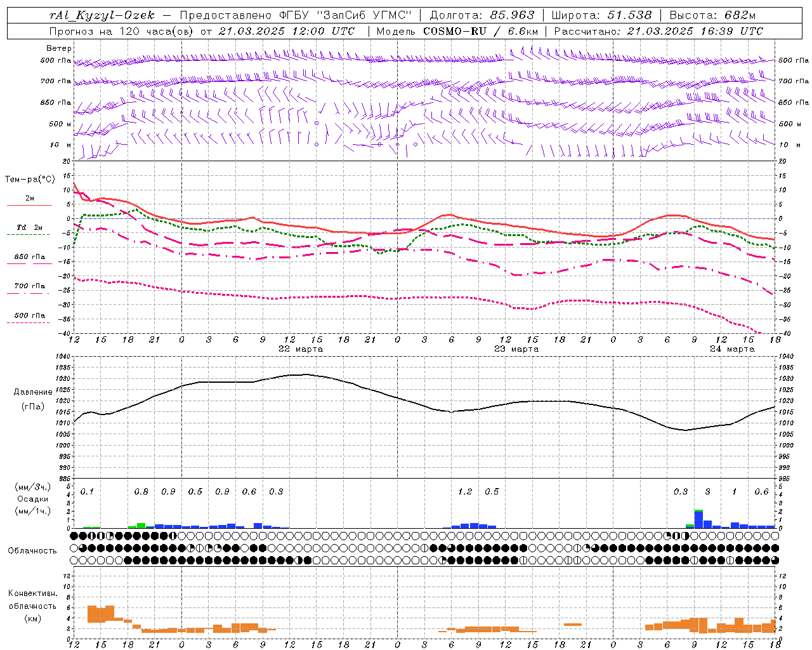Click the 22 марта date label
Screen dimensions: 812x650
point(301,349)
